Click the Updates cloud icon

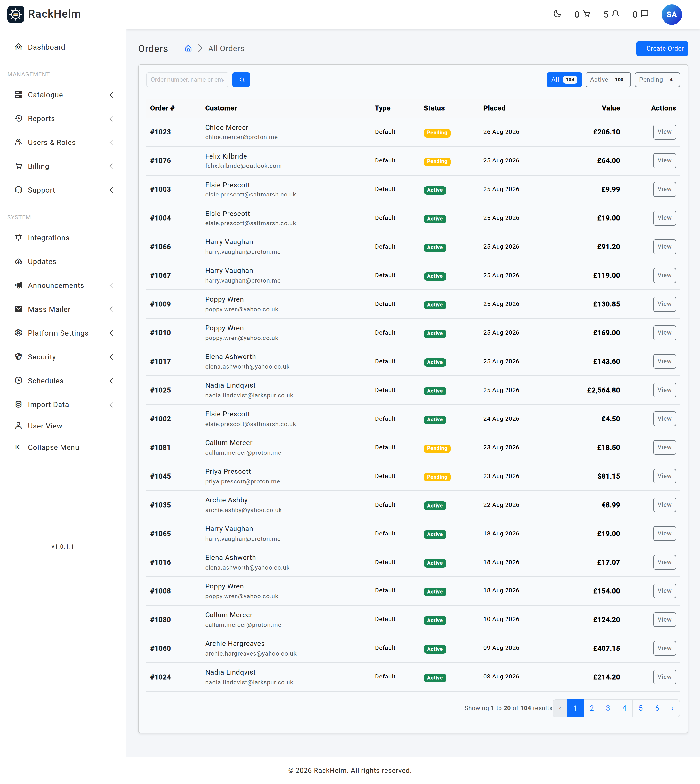[x=18, y=261]
